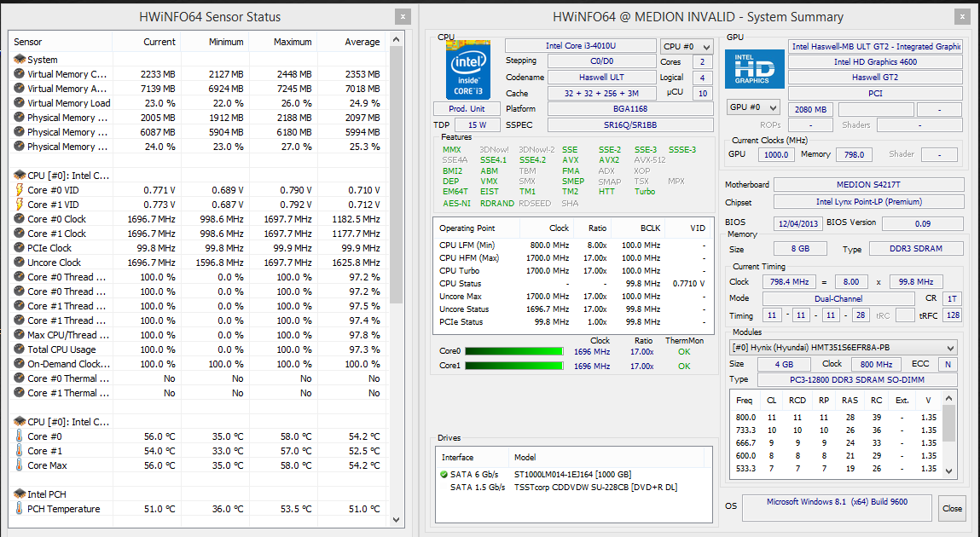
Task: Select the ST1000LM014 drive entry
Action: [x=572, y=475]
